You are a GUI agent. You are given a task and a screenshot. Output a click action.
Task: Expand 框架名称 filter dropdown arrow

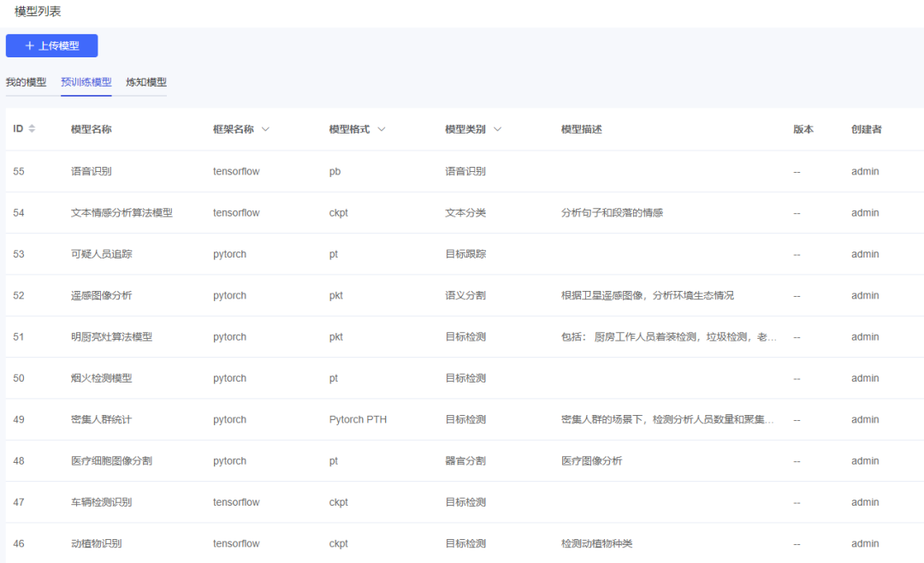tap(265, 129)
